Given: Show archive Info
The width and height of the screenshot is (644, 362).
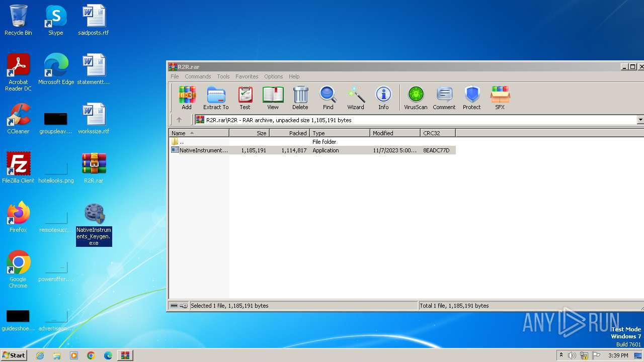Looking at the screenshot, I should [383, 98].
